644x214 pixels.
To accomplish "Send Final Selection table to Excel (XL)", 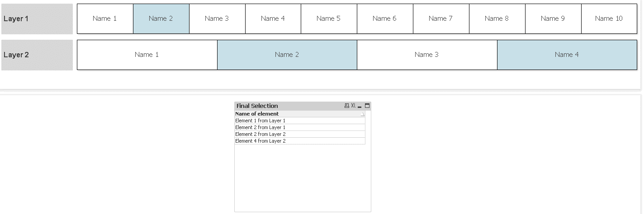I will point(354,106).
